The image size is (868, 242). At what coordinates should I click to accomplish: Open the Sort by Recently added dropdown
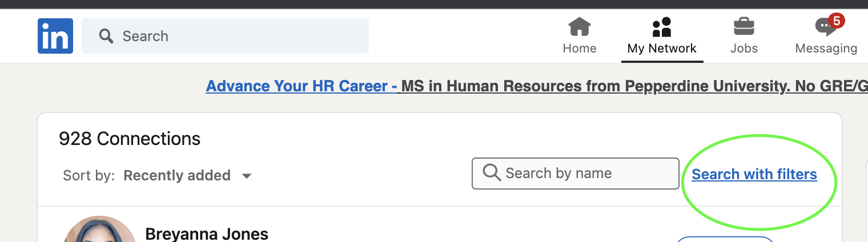pyautogui.click(x=177, y=175)
